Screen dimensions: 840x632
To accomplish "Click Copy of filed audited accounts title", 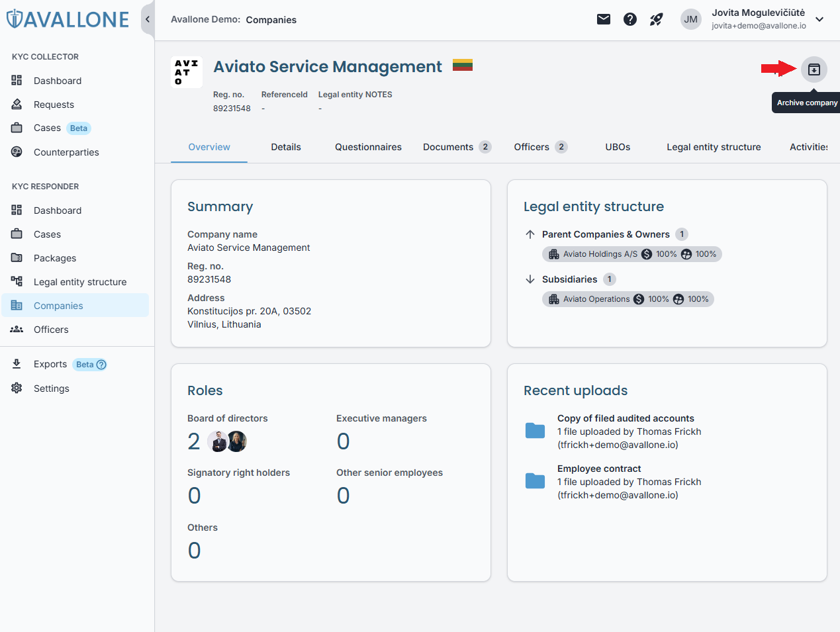I will (x=626, y=418).
